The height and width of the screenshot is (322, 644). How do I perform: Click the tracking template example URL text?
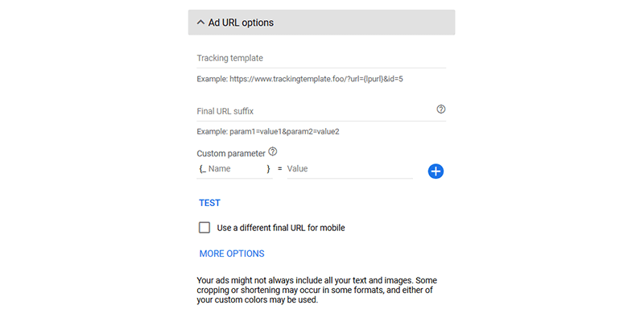[x=299, y=80]
